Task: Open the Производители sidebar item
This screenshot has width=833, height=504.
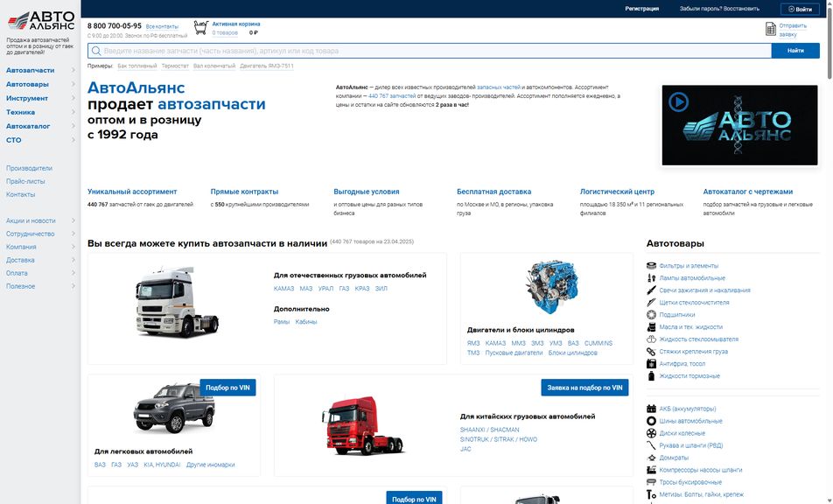Action: 29,168
